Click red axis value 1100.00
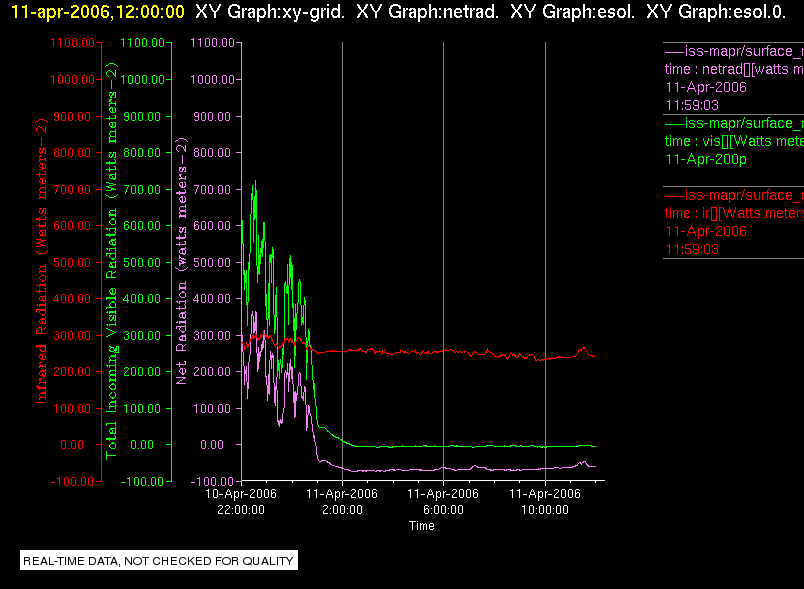This screenshot has height=589, width=804. (72, 43)
